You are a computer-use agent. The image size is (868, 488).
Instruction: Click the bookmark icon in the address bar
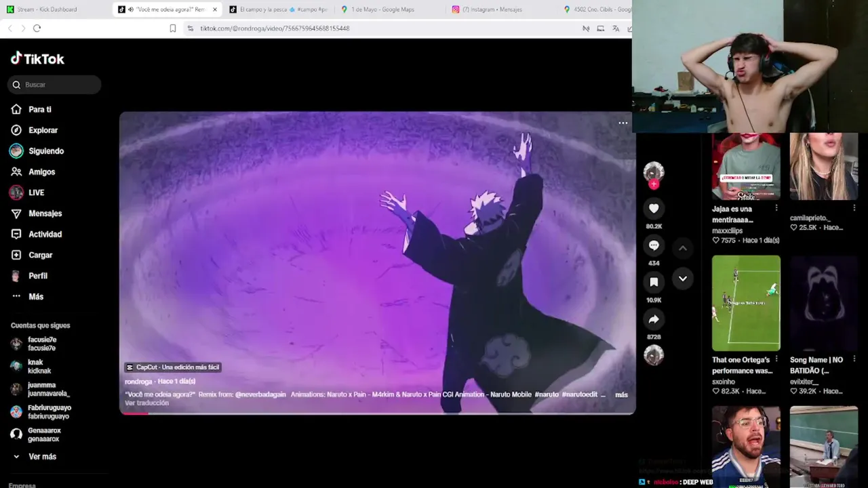(x=173, y=28)
